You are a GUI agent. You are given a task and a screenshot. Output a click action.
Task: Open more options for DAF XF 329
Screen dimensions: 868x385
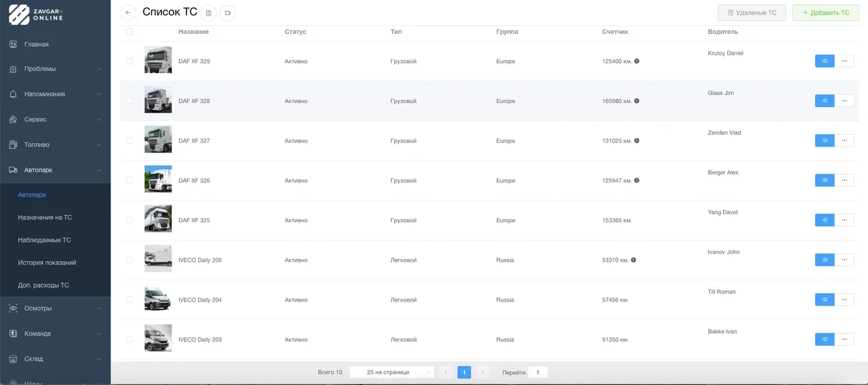tap(844, 61)
